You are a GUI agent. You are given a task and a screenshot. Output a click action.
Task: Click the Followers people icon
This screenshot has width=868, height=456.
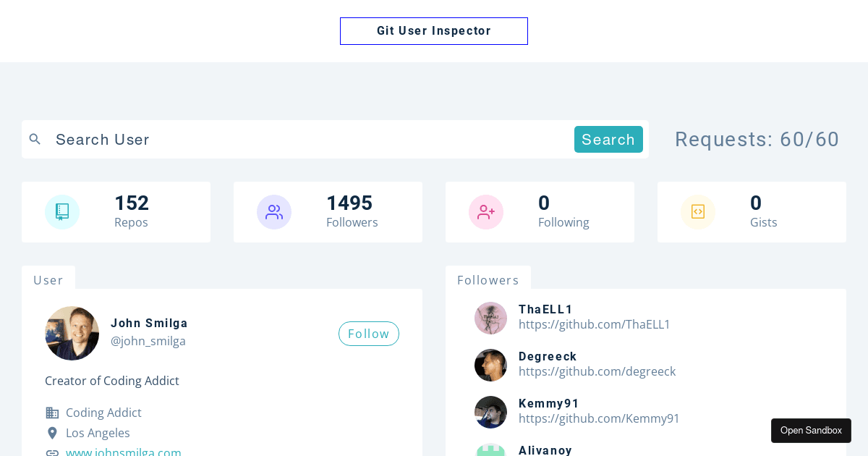(274, 212)
